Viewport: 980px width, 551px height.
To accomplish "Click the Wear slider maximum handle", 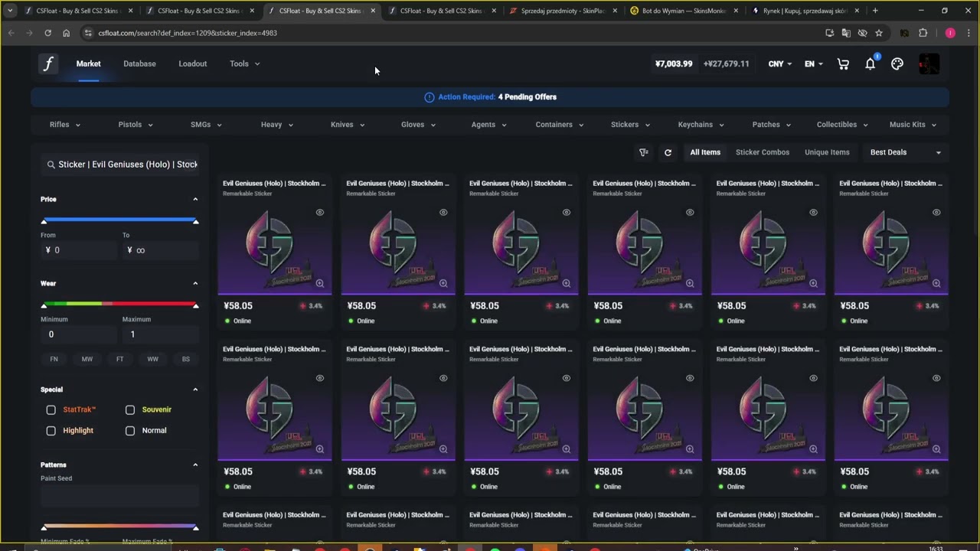I will coord(196,305).
